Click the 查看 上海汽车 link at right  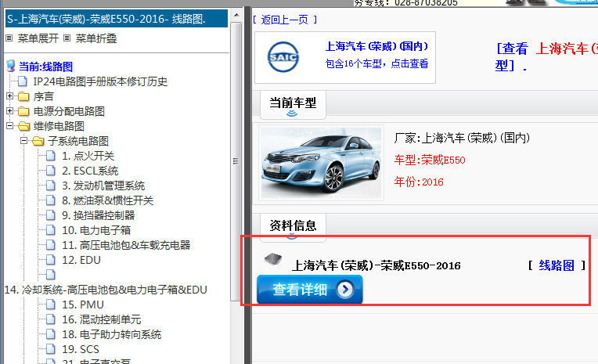coord(546,56)
